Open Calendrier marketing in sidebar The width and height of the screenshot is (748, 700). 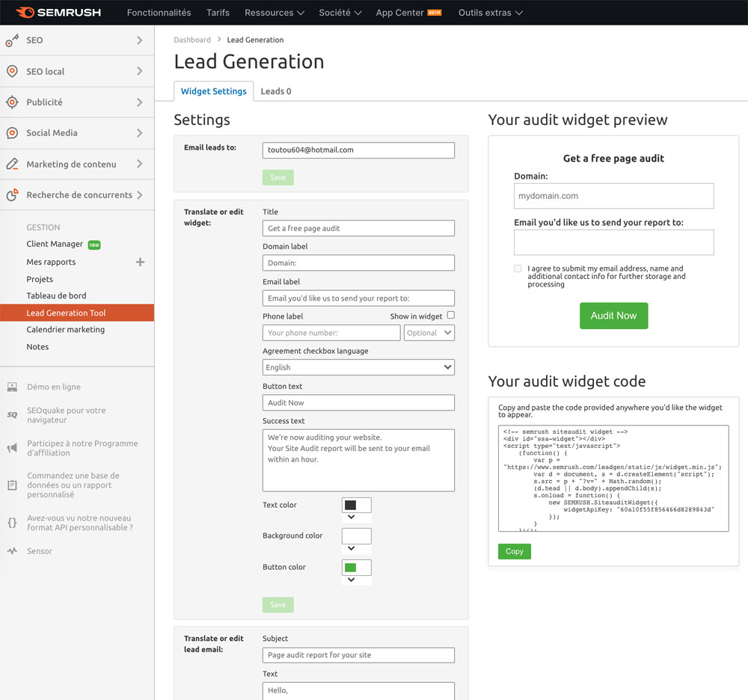tap(65, 330)
